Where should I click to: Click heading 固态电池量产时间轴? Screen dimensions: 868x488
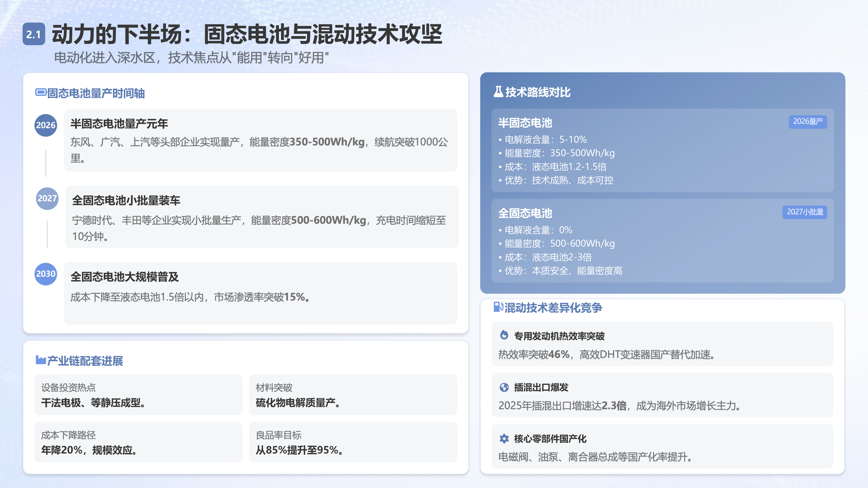click(x=96, y=93)
